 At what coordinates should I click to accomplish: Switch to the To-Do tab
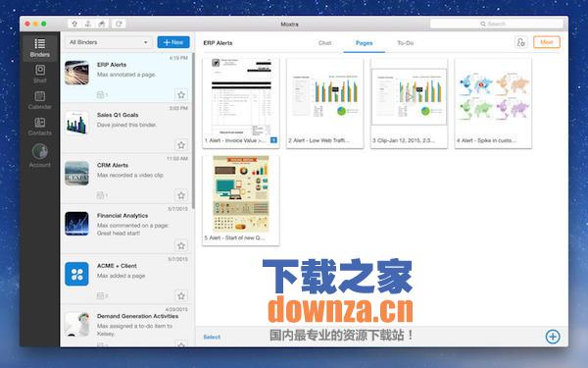pos(406,43)
